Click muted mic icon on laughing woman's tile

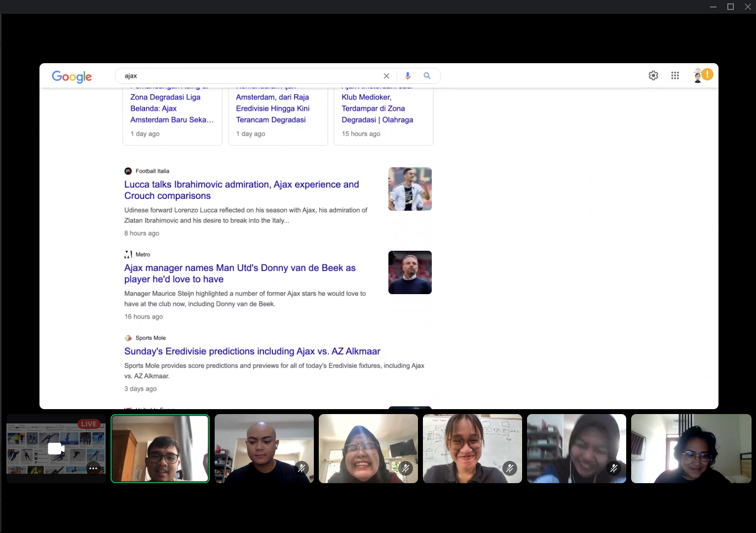[406, 468]
